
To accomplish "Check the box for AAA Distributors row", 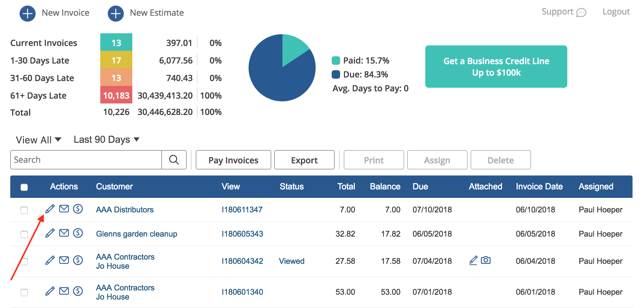I will pos(24,210).
